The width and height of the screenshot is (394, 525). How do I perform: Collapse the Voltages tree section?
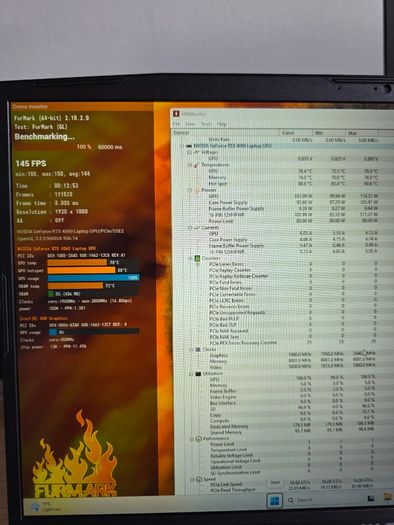pyautogui.click(x=189, y=152)
